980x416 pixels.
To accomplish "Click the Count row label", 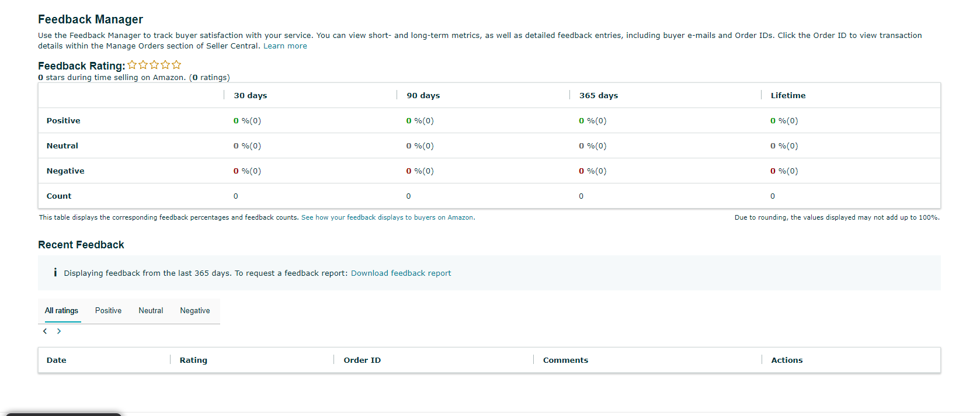I will [x=59, y=196].
